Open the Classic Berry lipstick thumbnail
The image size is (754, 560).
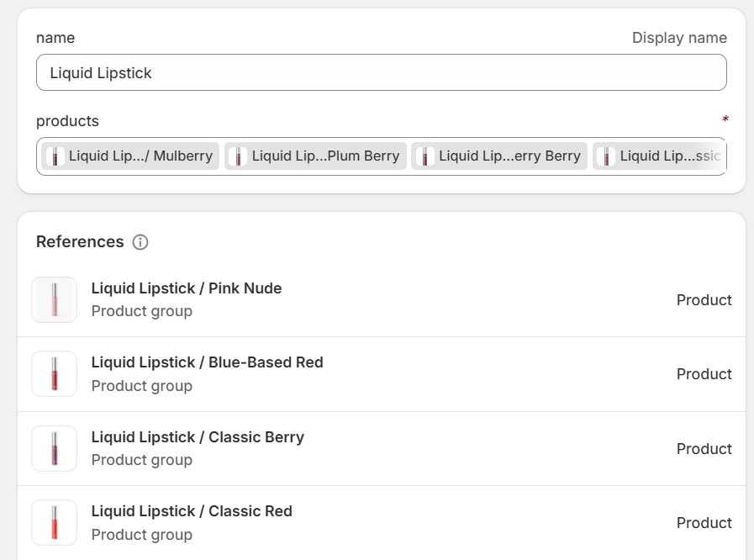tap(55, 448)
